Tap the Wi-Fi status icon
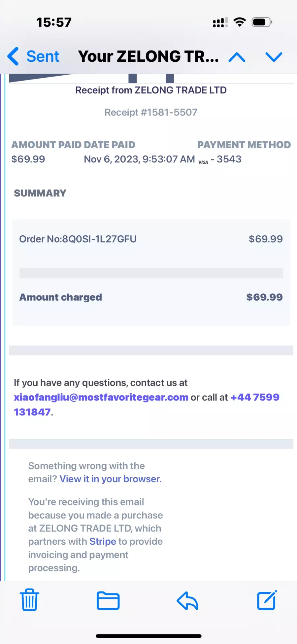 pos(240,22)
